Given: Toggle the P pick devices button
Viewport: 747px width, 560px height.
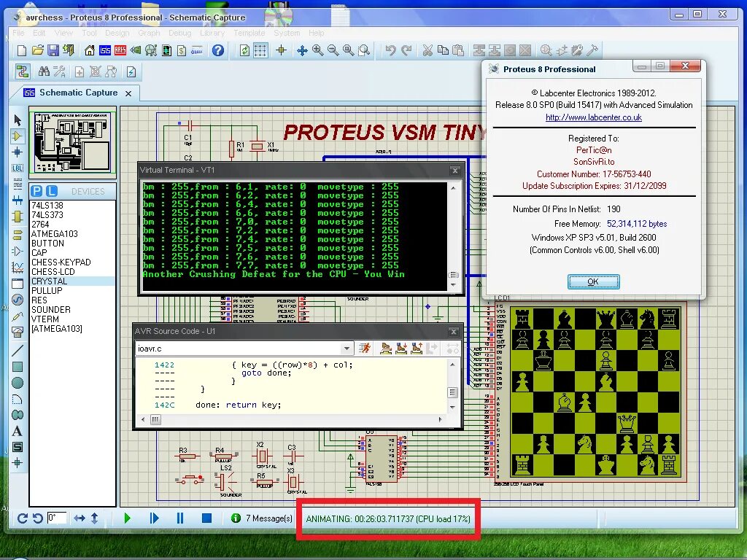Looking at the screenshot, I should pyautogui.click(x=36, y=191).
